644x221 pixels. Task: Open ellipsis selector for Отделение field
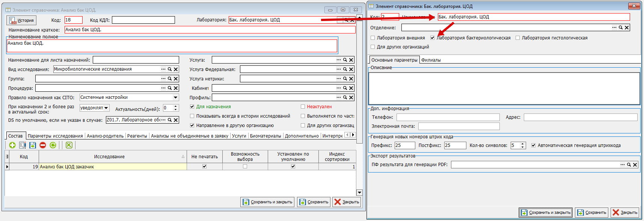[x=614, y=27]
